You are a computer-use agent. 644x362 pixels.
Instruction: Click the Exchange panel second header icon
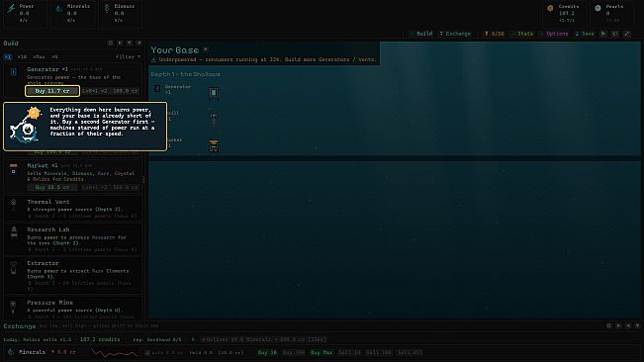click(x=618, y=325)
